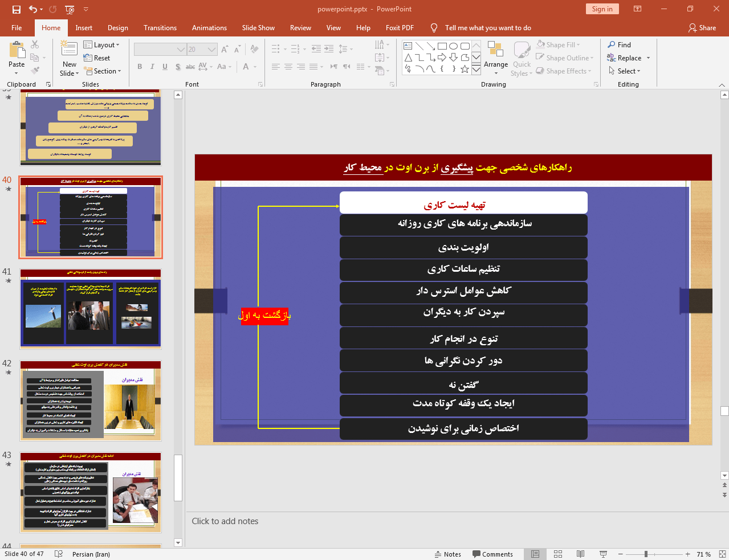Image resolution: width=729 pixels, height=560 pixels.
Task: Toggle text Shadow formatting
Action: click(178, 67)
